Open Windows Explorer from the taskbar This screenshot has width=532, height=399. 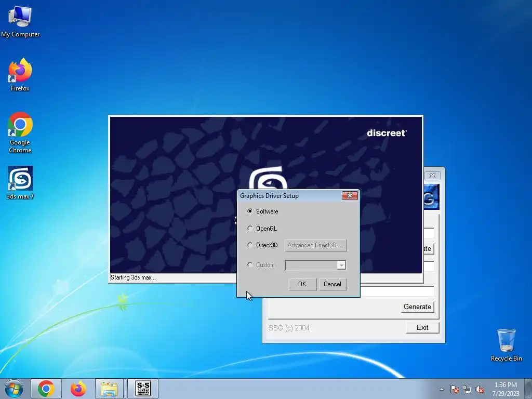[109, 389]
